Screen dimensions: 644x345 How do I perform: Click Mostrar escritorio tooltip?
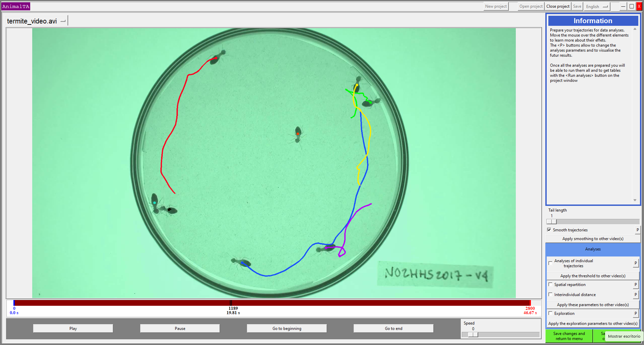coord(624,336)
